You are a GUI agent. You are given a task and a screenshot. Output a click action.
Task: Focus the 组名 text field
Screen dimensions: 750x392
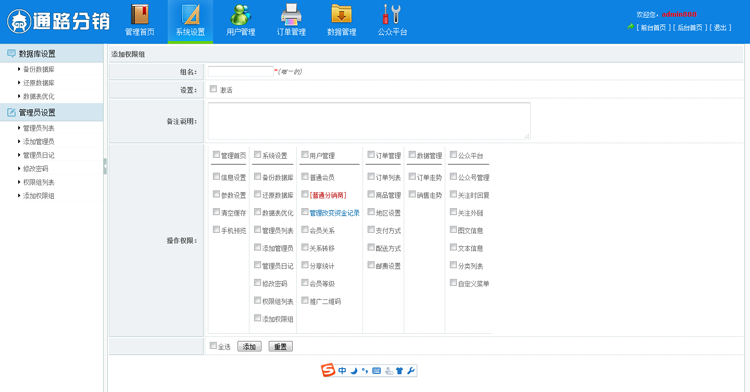click(x=241, y=72)
